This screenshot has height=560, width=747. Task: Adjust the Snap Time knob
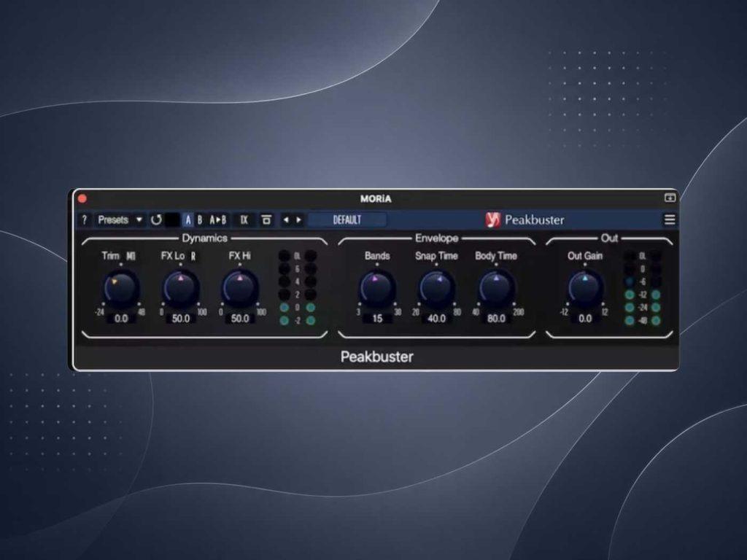[x=436, y=288]
